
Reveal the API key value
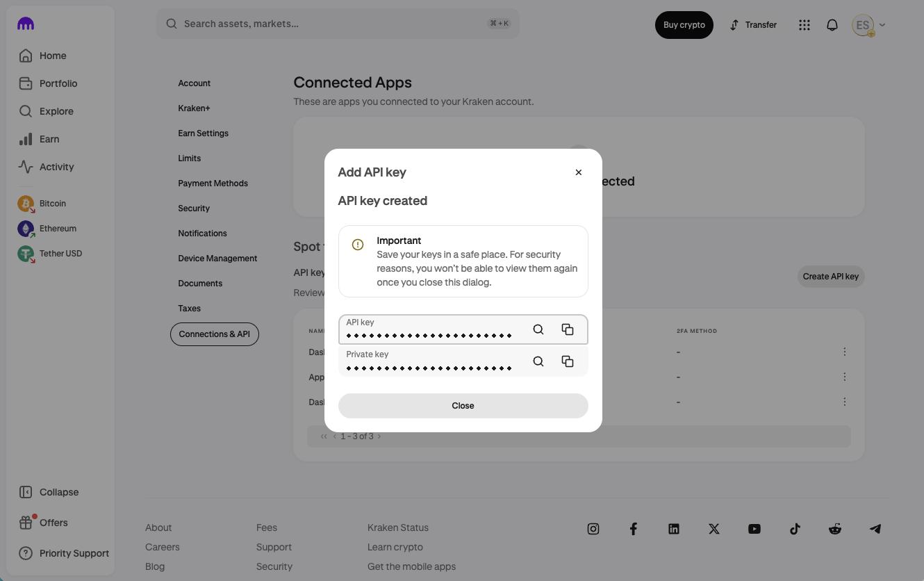click(x=538, y=329)
